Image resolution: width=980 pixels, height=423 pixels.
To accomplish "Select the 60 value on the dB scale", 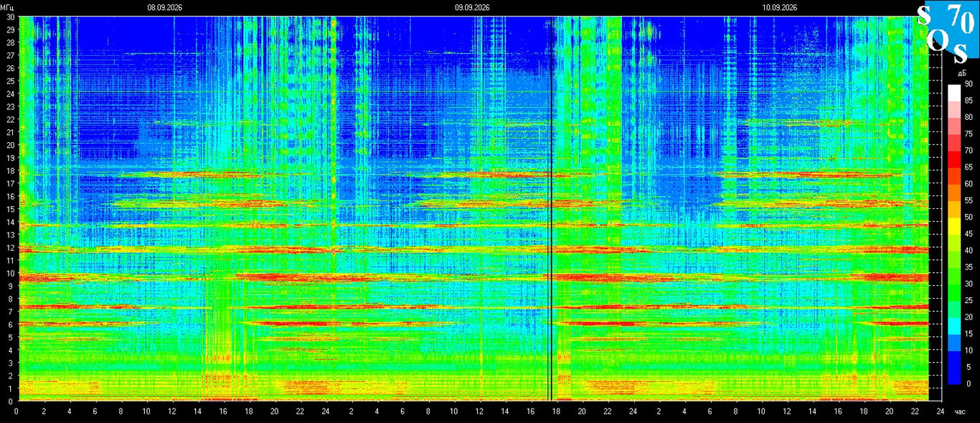I will tap(969, 184).
